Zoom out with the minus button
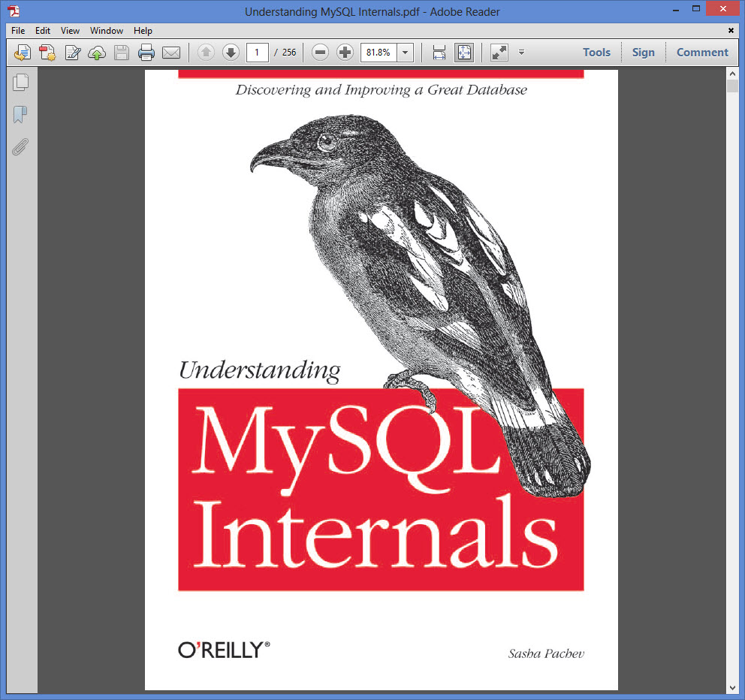This screenshot has width=745, height=700. pos(320,53)
